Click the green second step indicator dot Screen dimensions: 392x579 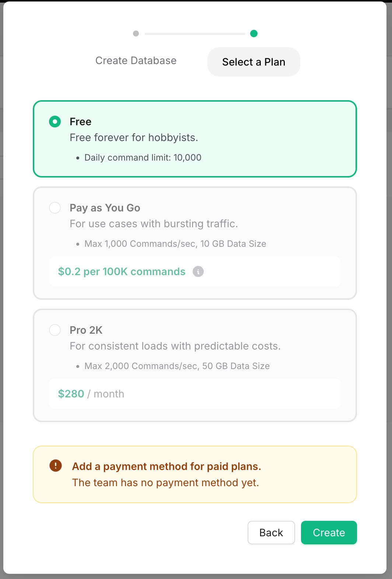[x=254, y=34]
